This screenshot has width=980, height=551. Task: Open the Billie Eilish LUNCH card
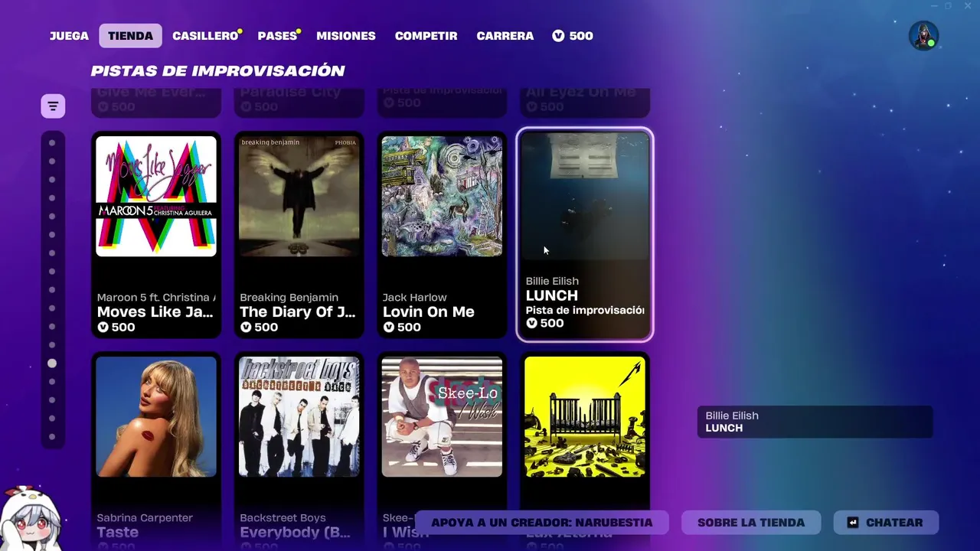coord(585,234)
